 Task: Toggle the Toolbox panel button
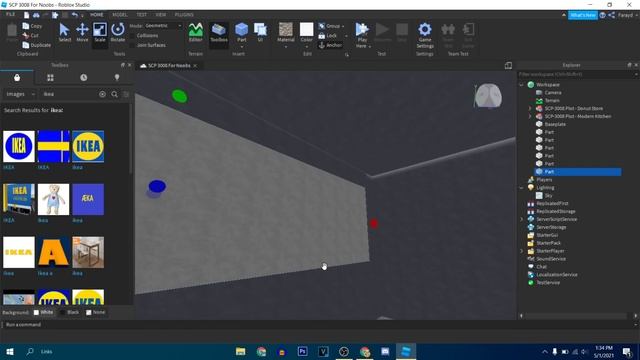click(219, 32)
